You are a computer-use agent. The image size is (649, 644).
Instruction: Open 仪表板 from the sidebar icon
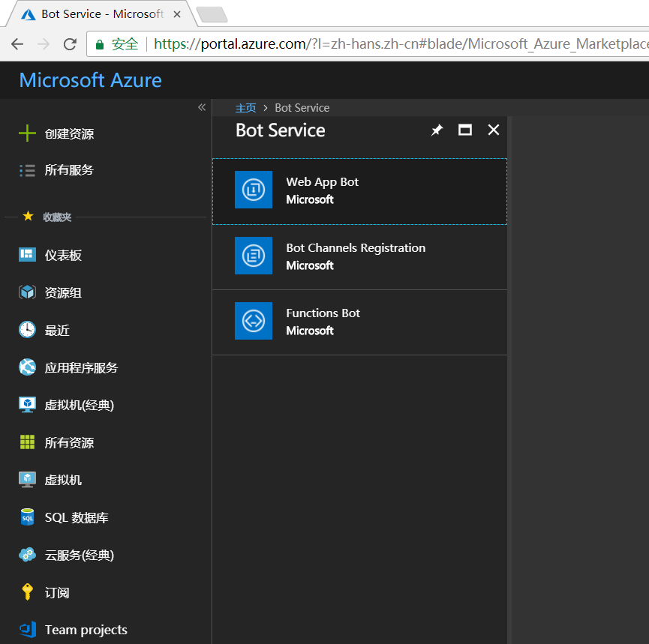click(26, 255)
